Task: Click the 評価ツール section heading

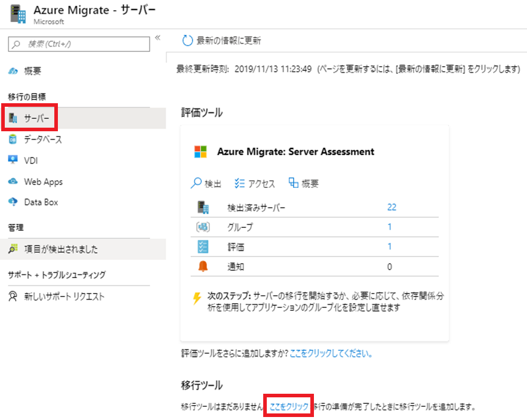Action: pos(202,113)
